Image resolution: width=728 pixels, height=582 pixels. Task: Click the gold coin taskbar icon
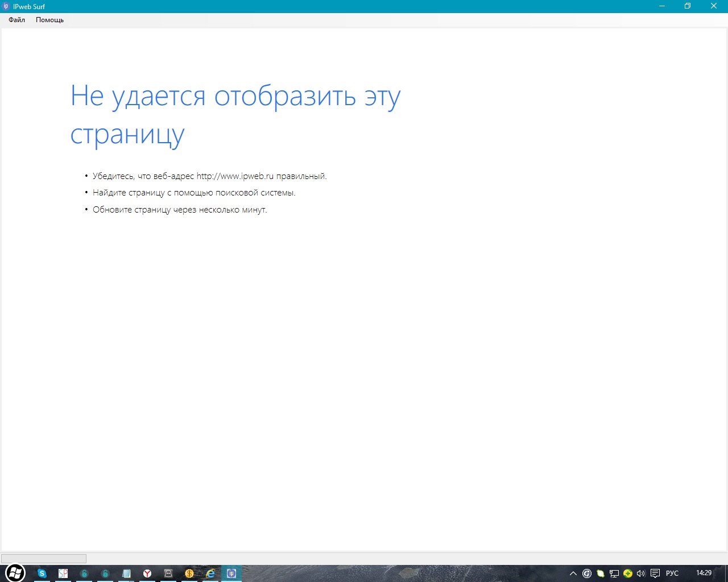189,573
